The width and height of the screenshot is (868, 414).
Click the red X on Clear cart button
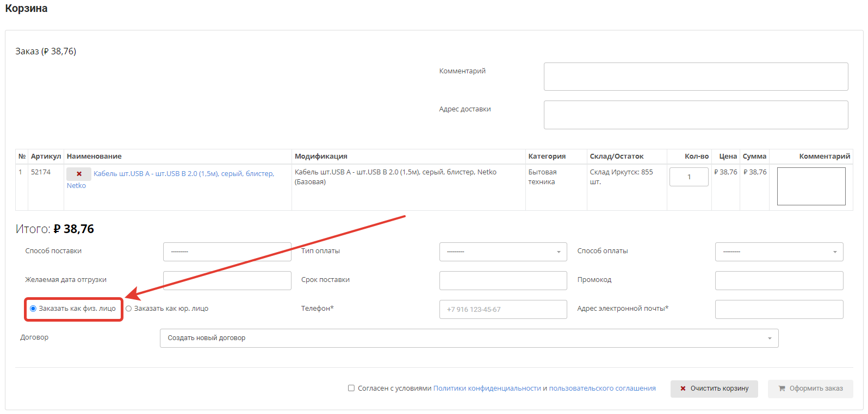click(683, 388)
